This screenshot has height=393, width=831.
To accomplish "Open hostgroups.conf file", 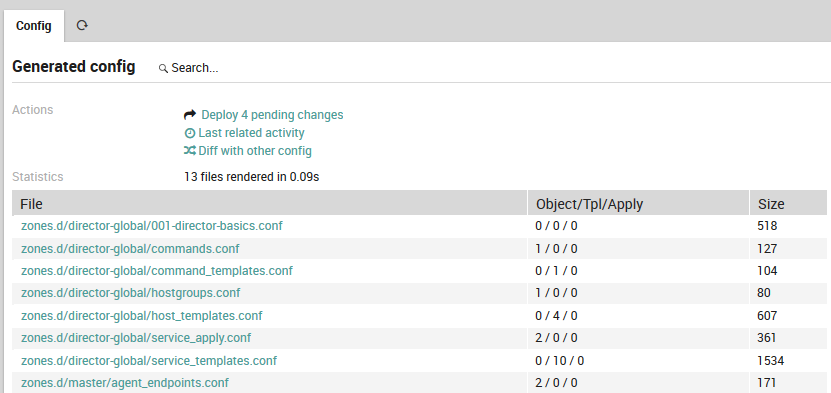I will [x=130, y=293].
